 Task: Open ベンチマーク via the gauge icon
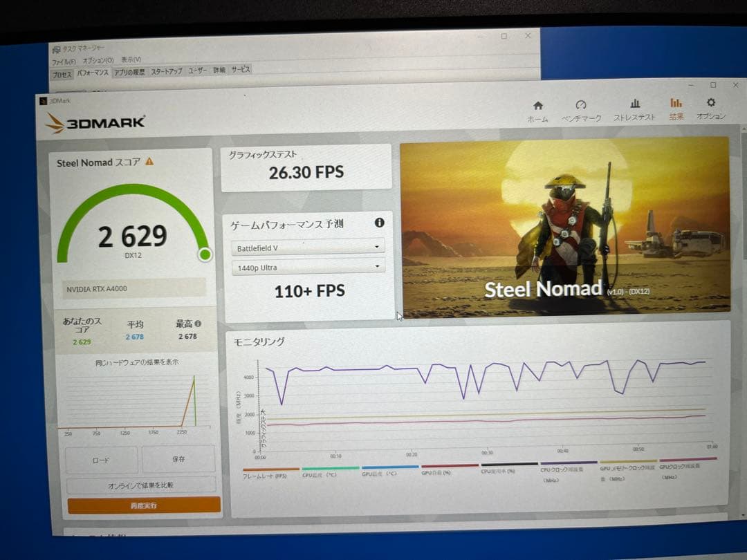[581, 105]
